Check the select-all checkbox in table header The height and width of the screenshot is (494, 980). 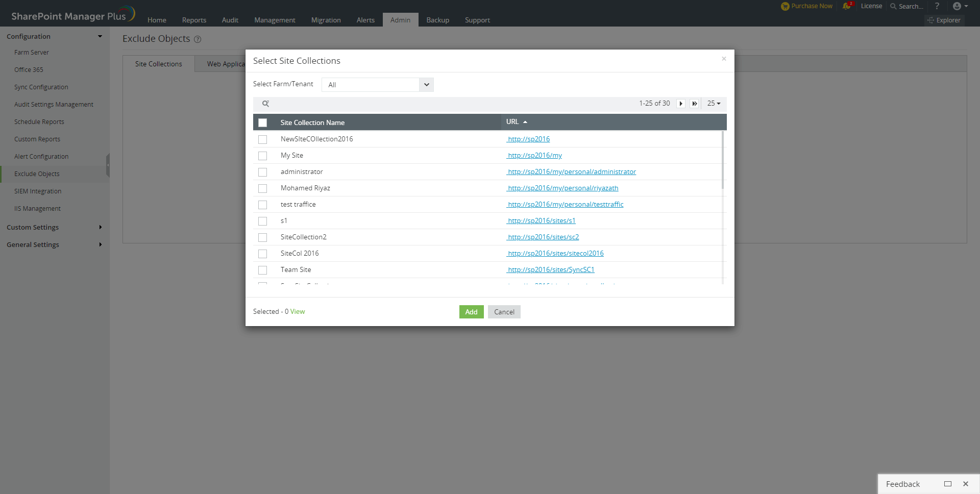coord(262,122)
